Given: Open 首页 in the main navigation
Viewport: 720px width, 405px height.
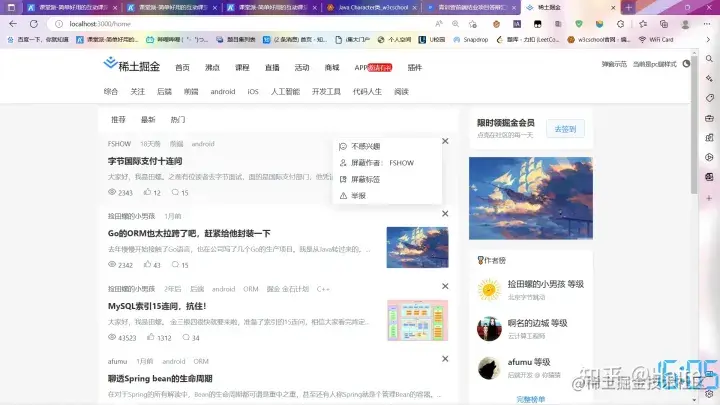Looking at the screenshot, I should (x=182, y=68).
